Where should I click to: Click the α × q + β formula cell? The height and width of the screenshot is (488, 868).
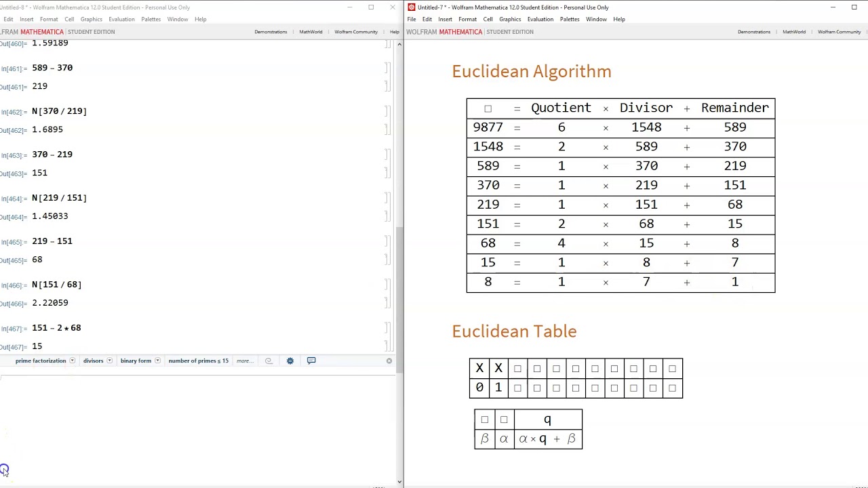click(x=547, y=439)
